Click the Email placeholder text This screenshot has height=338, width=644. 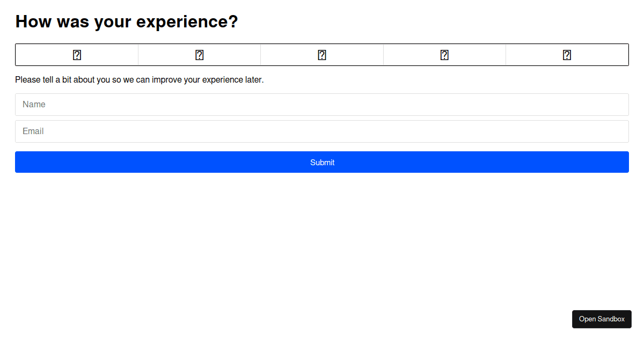(x=33, y=131)
